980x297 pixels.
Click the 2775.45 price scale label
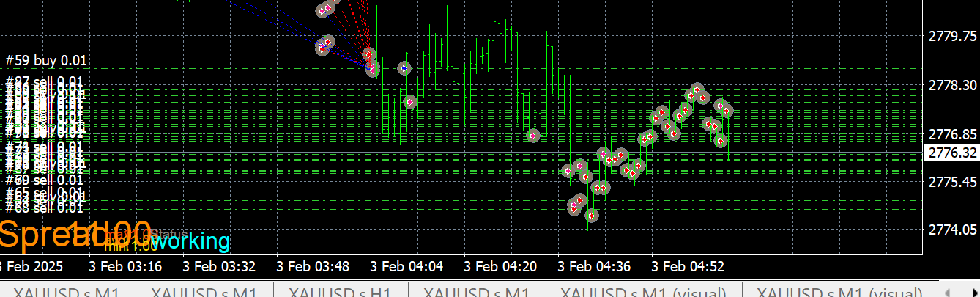(952, 181)
